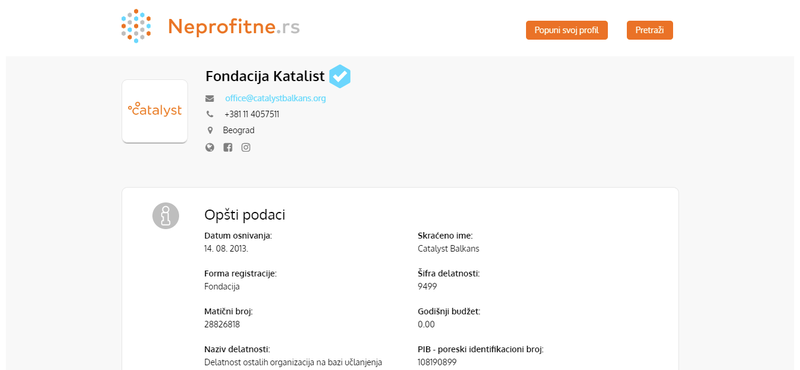This screenshot has width=800, height=370.
Task: Open the office@catalystbalkans.org email link
Action: [276, 98]
